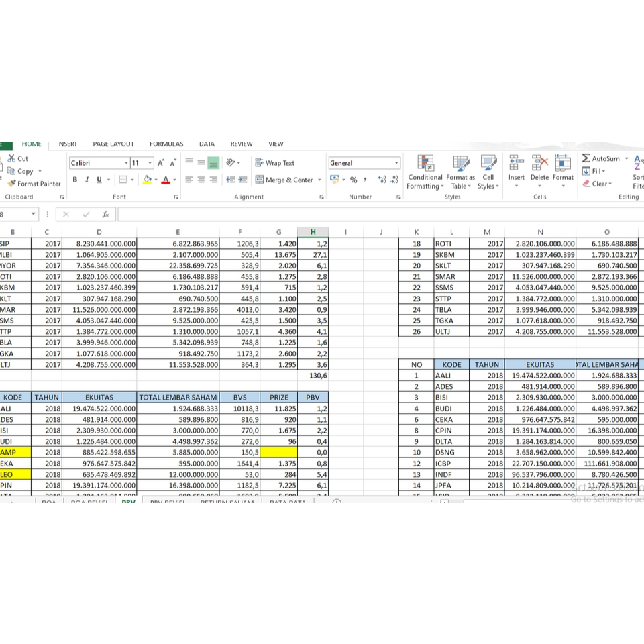Open the Calibri font name dropdown

click(x=126, y=163)
